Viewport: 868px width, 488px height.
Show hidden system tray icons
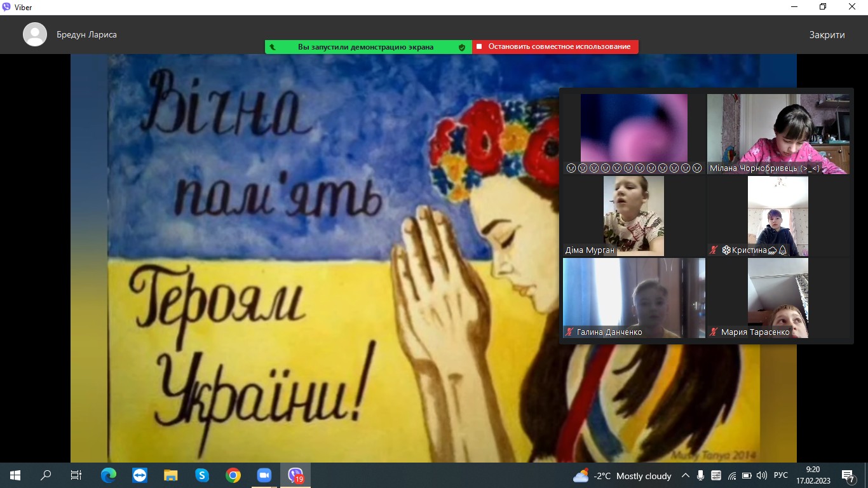pos(686,475)
